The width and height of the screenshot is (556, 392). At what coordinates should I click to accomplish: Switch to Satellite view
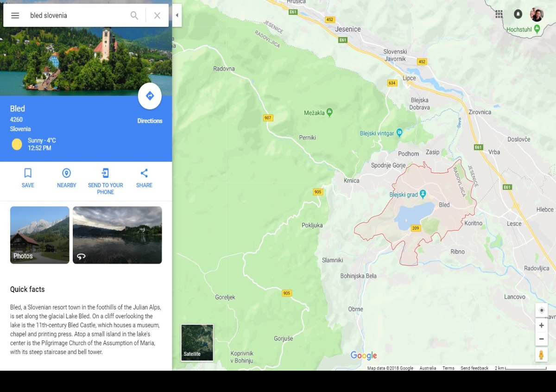click(x=197, y=342)
